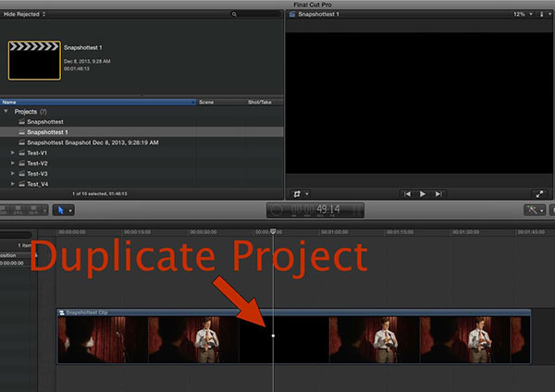Select the Snapshottest Clip in the timeline

point(294,337)
